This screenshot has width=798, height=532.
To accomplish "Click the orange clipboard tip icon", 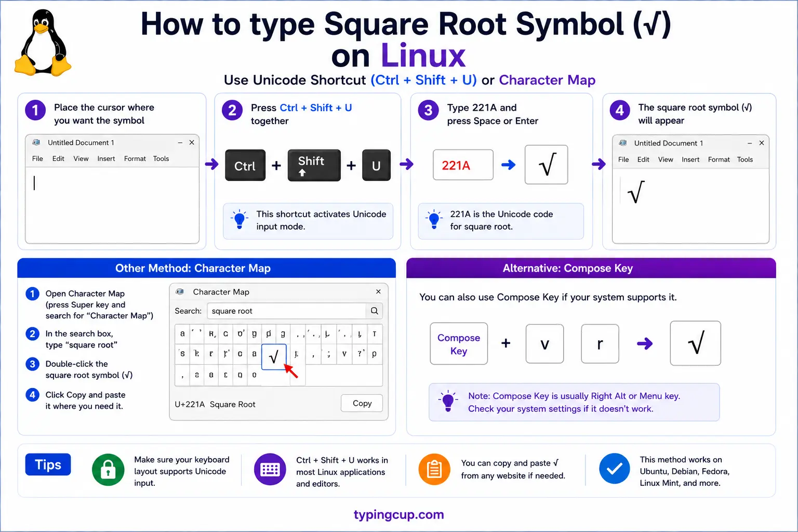I will (x=434, y=469).
